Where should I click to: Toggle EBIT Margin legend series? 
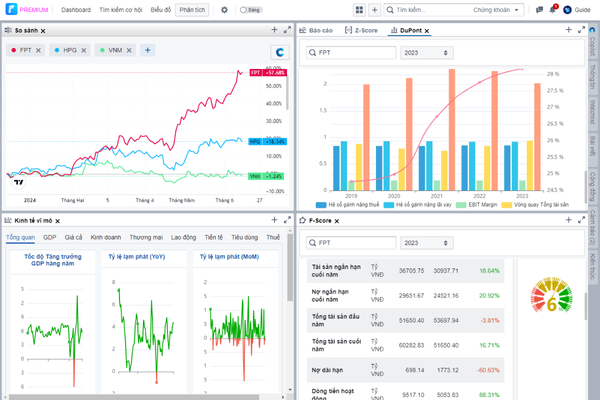(476, 205)
